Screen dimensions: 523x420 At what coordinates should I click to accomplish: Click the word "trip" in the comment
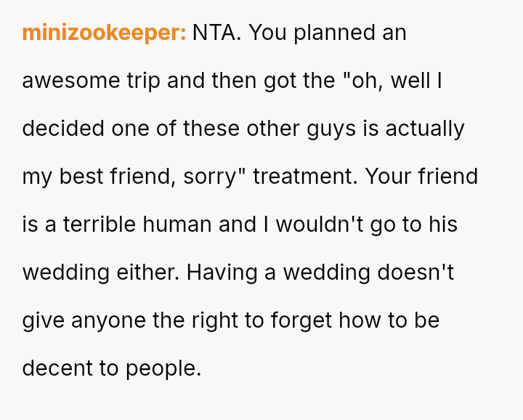point(142,81)
